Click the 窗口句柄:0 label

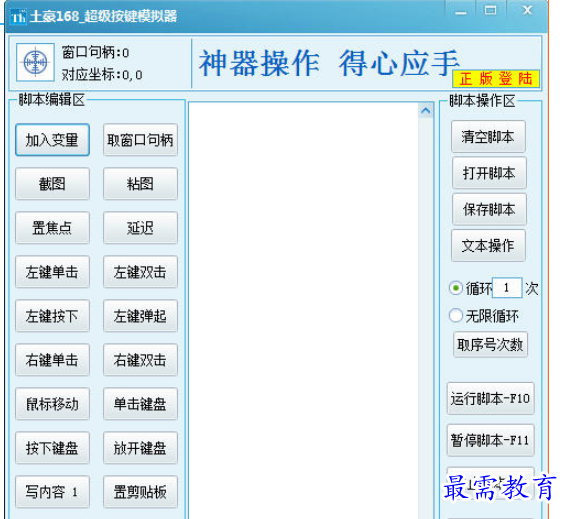click(x=95, y=53)
